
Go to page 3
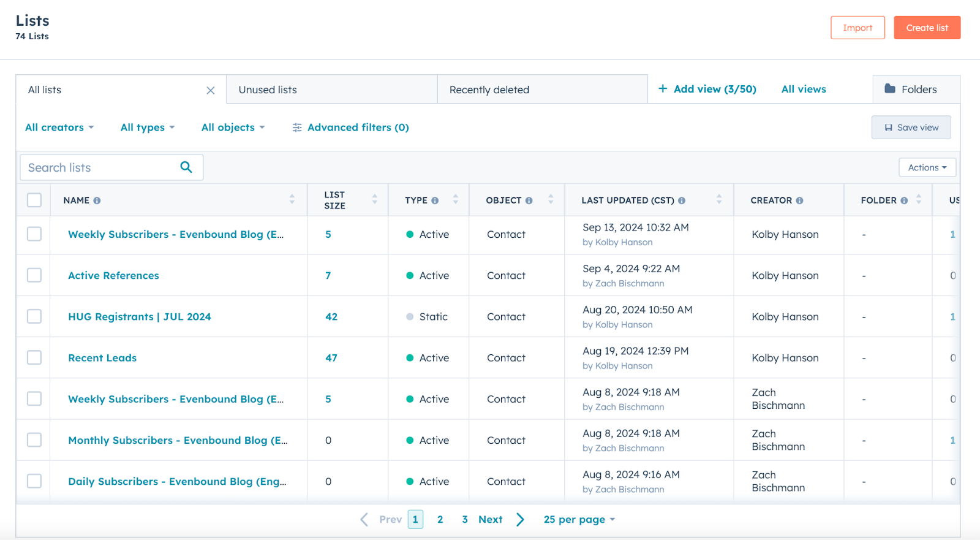(x=465, y=520)
